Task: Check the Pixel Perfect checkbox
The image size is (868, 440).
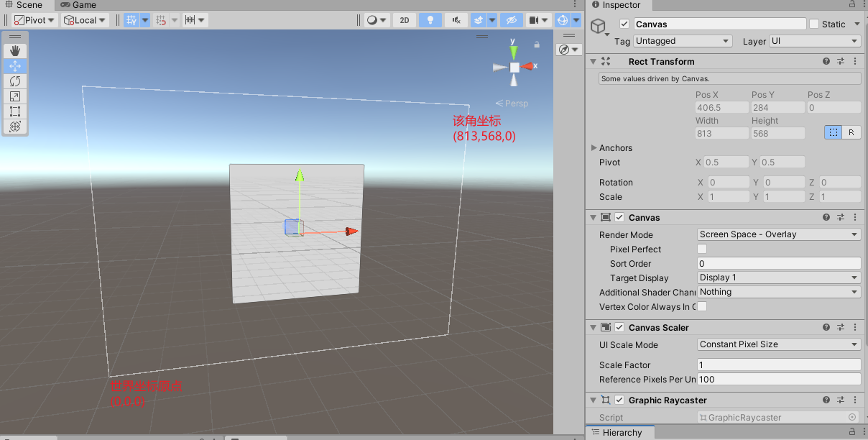Action: tap(702, 249)
